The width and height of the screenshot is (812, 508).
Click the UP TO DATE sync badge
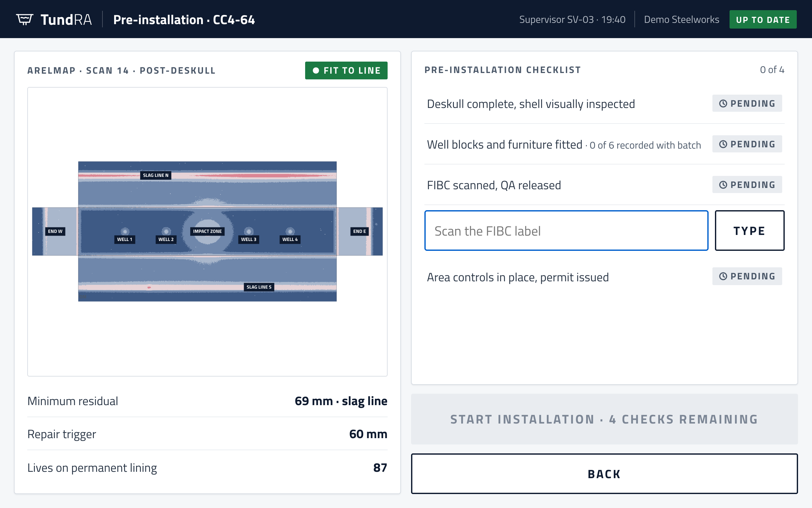[x=763, y=19]
